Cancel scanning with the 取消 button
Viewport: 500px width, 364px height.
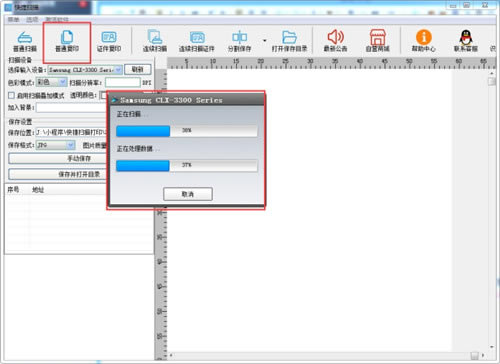click(x=188, y=194)
